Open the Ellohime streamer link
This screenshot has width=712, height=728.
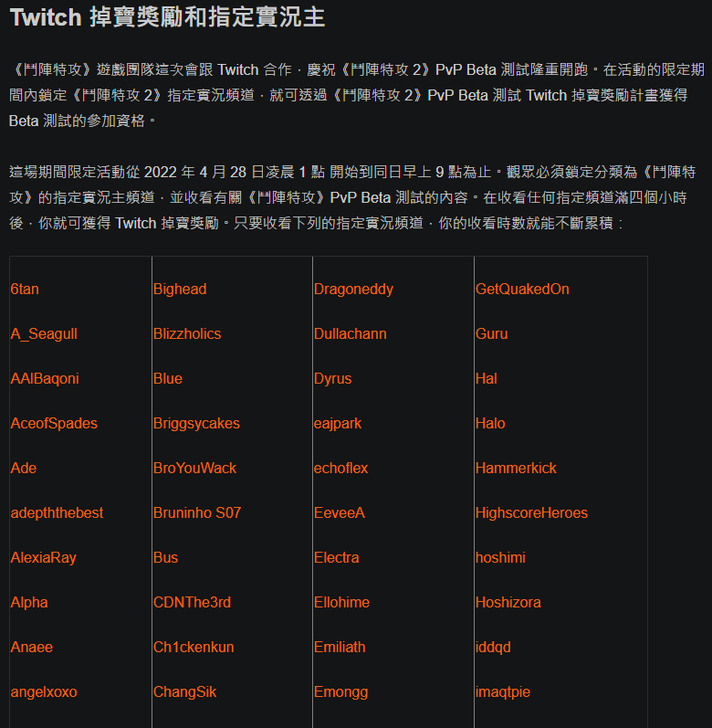coord(342,602)
